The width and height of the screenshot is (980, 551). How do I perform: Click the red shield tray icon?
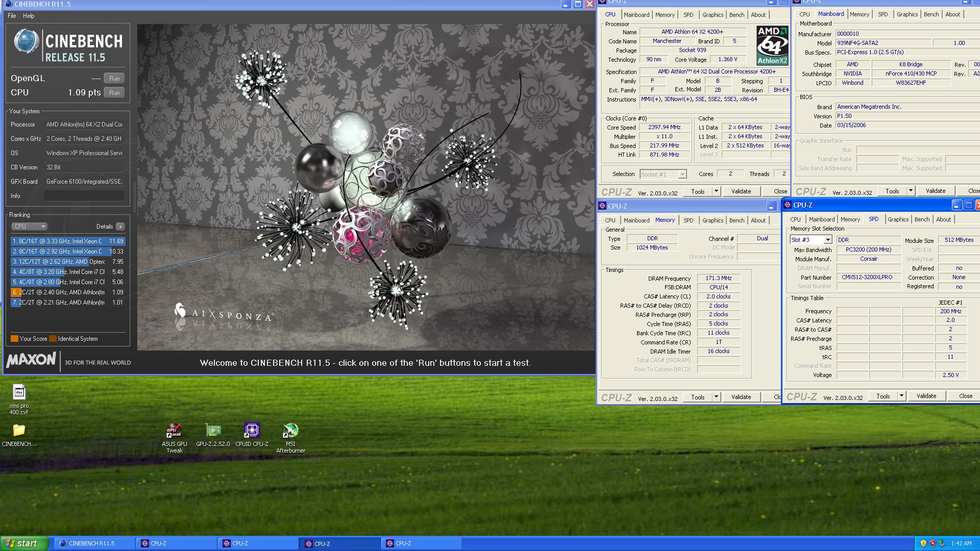pos(933,543)
